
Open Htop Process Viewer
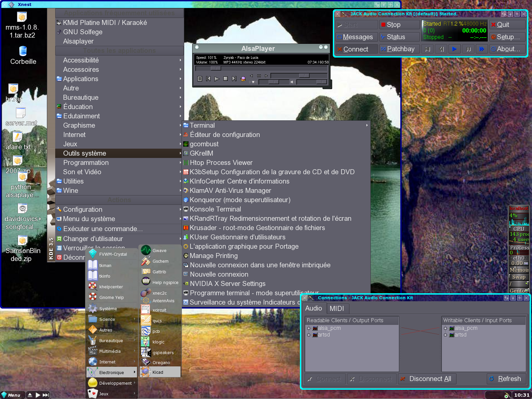[x=276, y=163]
